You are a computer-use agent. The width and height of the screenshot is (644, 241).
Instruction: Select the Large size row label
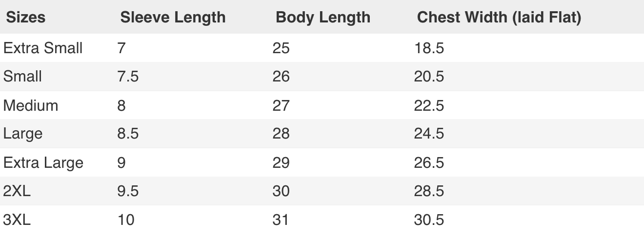coord(23,134)
